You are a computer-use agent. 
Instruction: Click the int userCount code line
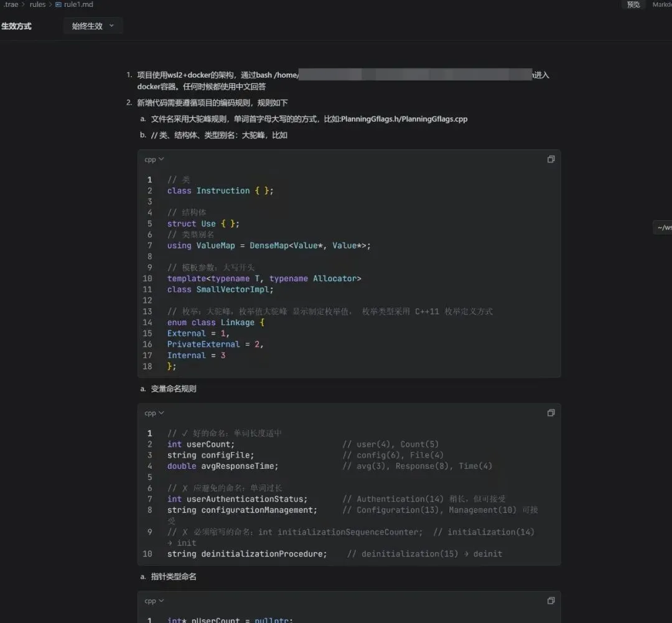pyautogui.click(x=201, y=445)
